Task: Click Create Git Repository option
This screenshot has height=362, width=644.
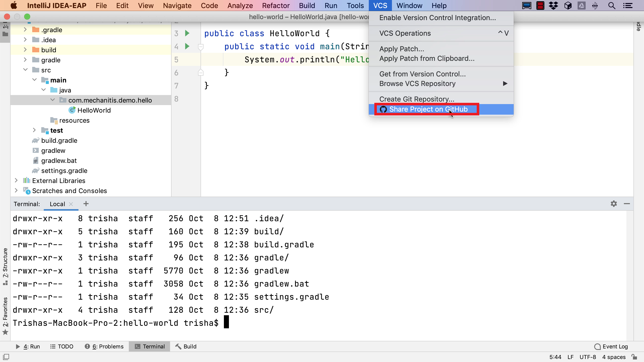Action: pos(417,99)
